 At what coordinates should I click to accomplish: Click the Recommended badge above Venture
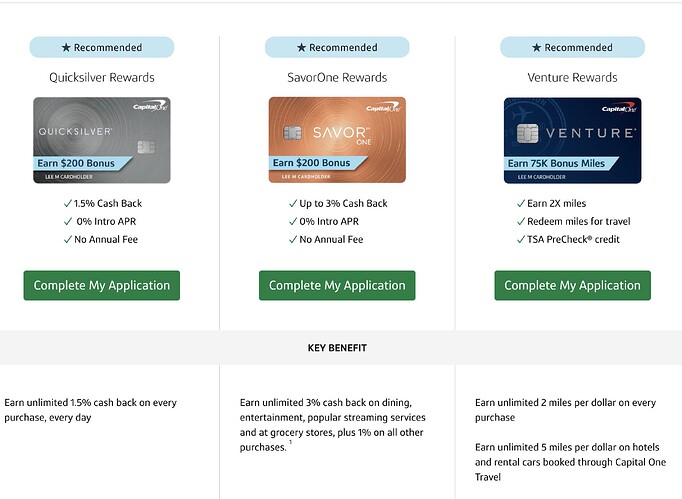coord(572,47)
